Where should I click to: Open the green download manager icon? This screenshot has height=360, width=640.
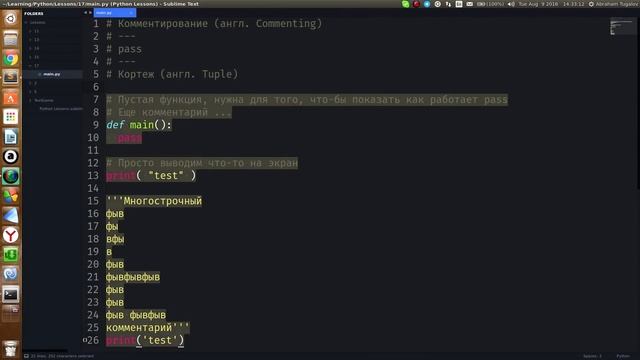[x=11, y=255]
